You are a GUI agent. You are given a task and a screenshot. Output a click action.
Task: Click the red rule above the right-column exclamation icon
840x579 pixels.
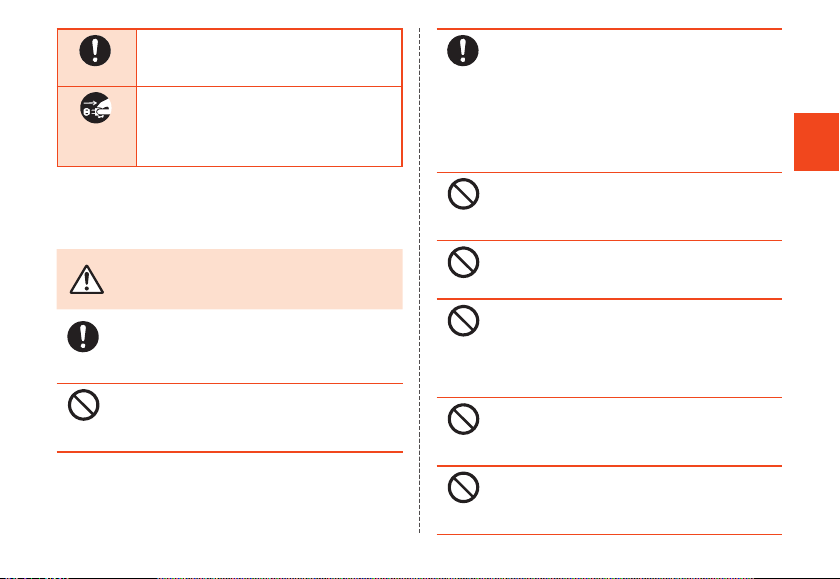pos(610,29)
